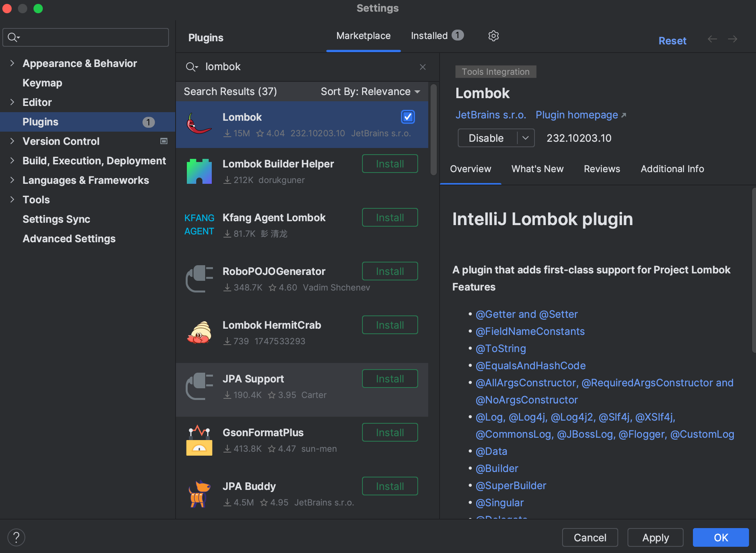Click the plugin search magnifier icon
The width and height of the screenshot is (756, 553).
click(192, 67)
